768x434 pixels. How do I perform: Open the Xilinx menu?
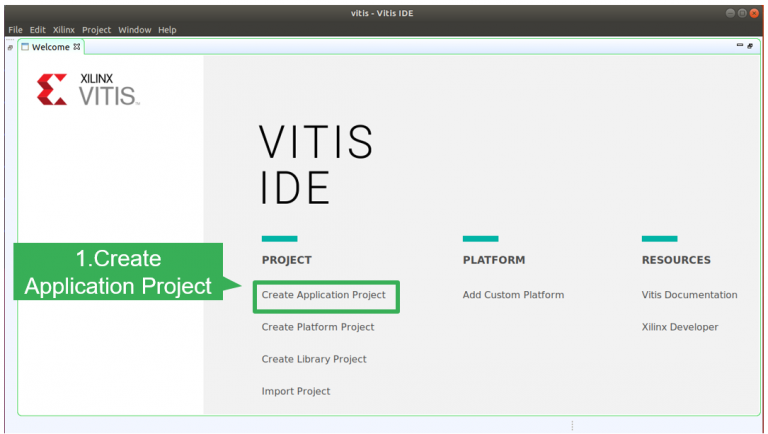tap(64, 30)
